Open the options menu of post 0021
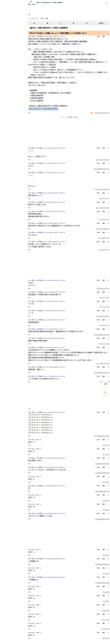 tap(108, 412)
